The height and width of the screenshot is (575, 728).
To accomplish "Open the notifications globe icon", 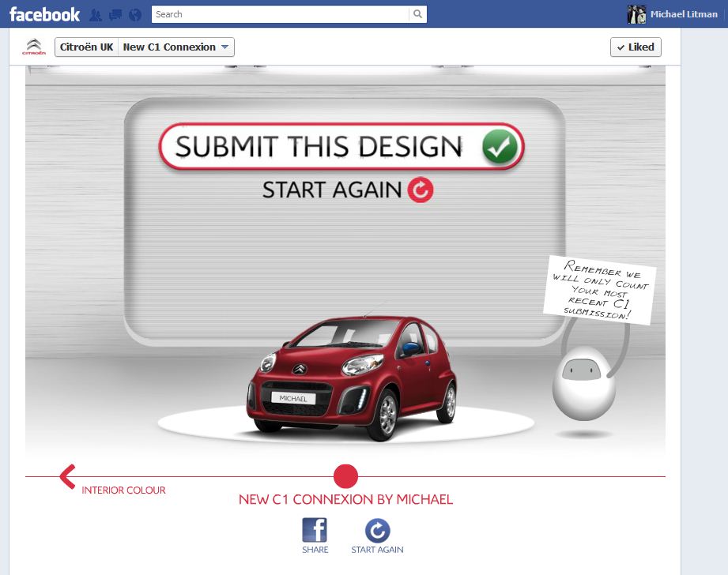I will pos(134,15).
